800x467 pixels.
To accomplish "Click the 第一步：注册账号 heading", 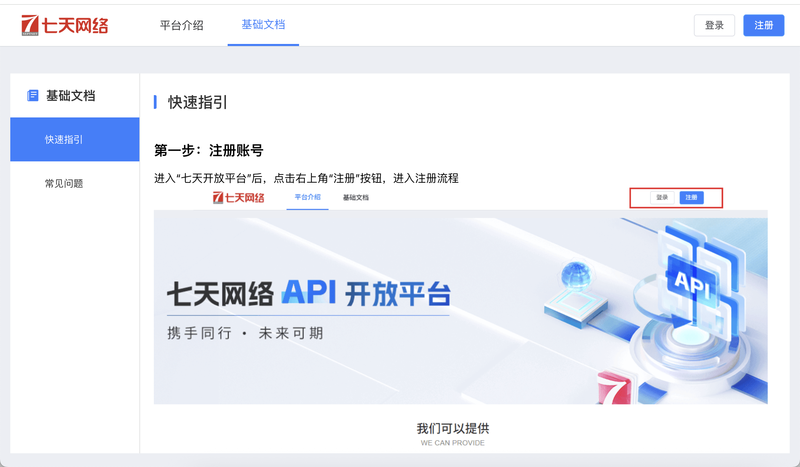I will [209, 151].
